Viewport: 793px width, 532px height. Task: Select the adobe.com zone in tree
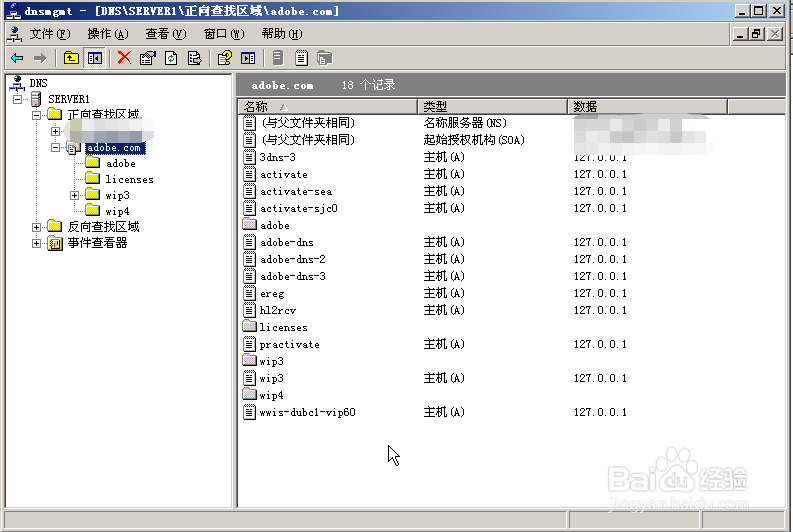(x=115, y=148)
